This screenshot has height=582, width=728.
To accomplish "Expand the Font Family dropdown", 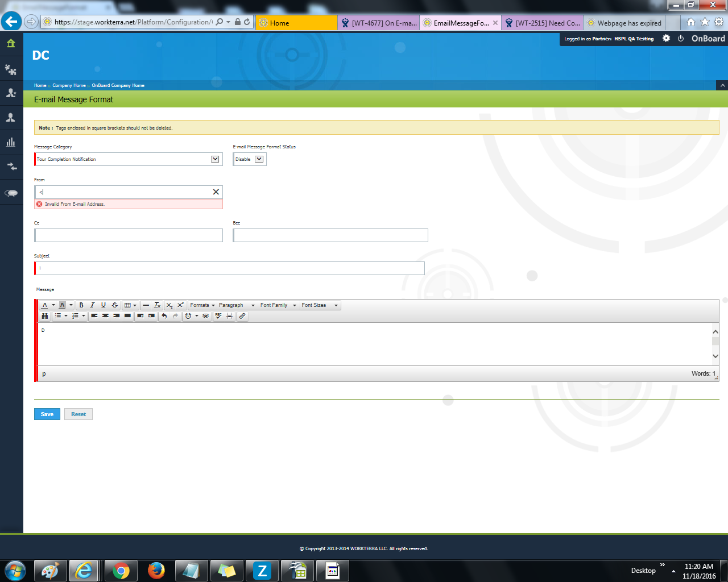I will [x=278, y=305].
